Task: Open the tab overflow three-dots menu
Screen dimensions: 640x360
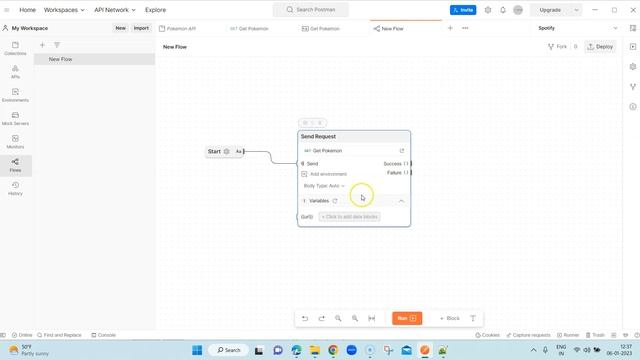Action: coord(465,28)
